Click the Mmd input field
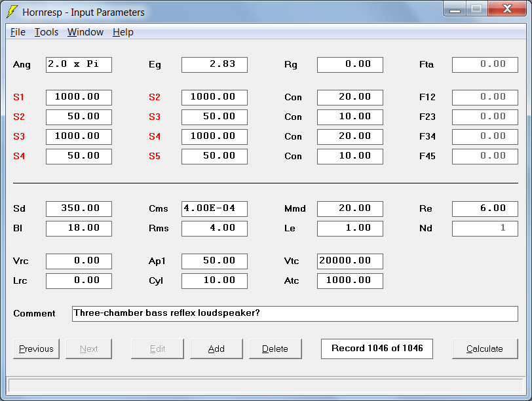The width and height of the screenshot is (532, 401). click(x=350, y=209)
